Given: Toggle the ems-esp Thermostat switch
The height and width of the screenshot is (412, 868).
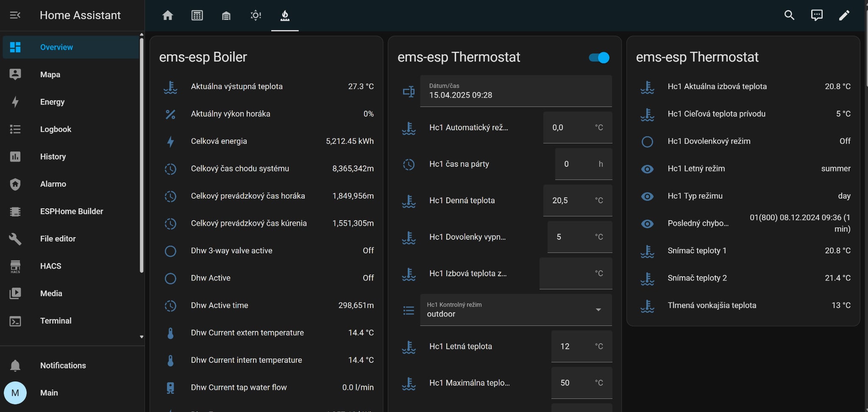Looking at the screenshot, I should [599, 57].
